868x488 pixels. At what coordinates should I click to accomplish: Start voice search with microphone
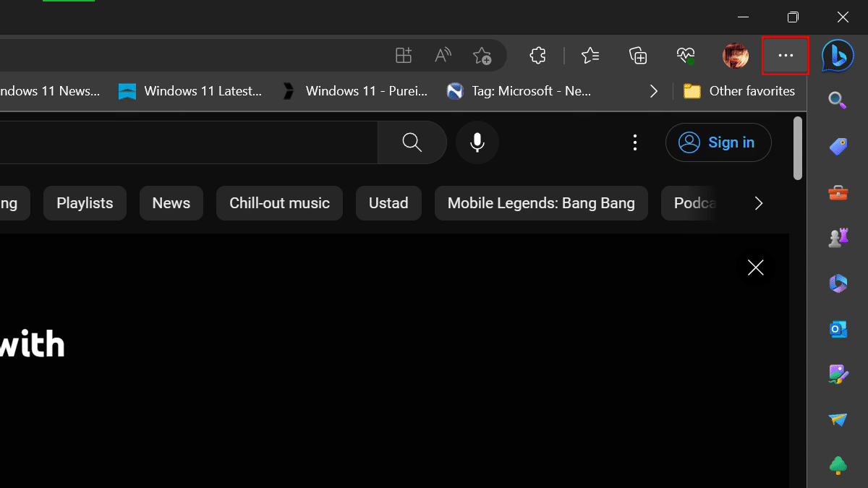[477, 142]
